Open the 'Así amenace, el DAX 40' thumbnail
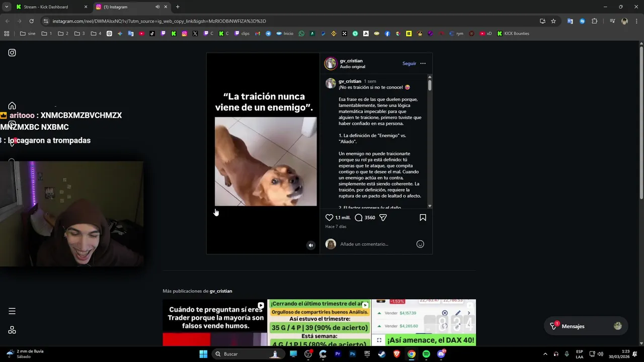The image size is (644, 362). point(424,323)
